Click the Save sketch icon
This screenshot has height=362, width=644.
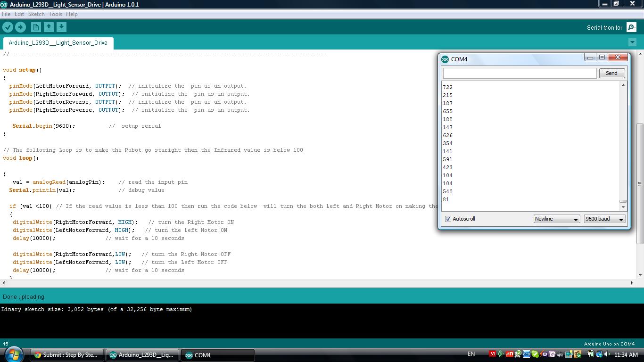[61, 27]
